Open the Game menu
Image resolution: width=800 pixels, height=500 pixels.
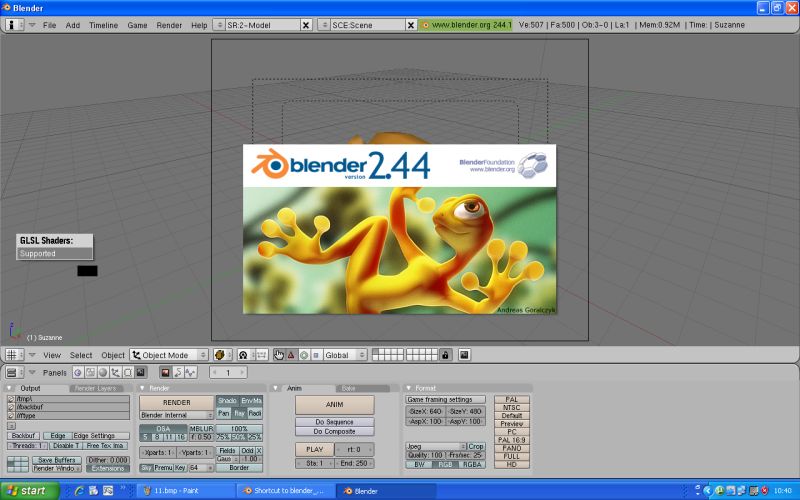pyautogui.click(x=137, y=25)
